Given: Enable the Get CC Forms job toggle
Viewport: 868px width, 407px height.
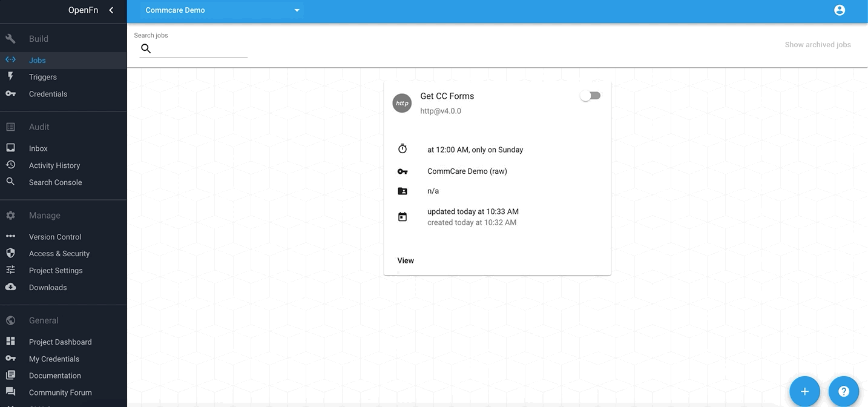Looking at the screenshot, I should click(590, 96).
